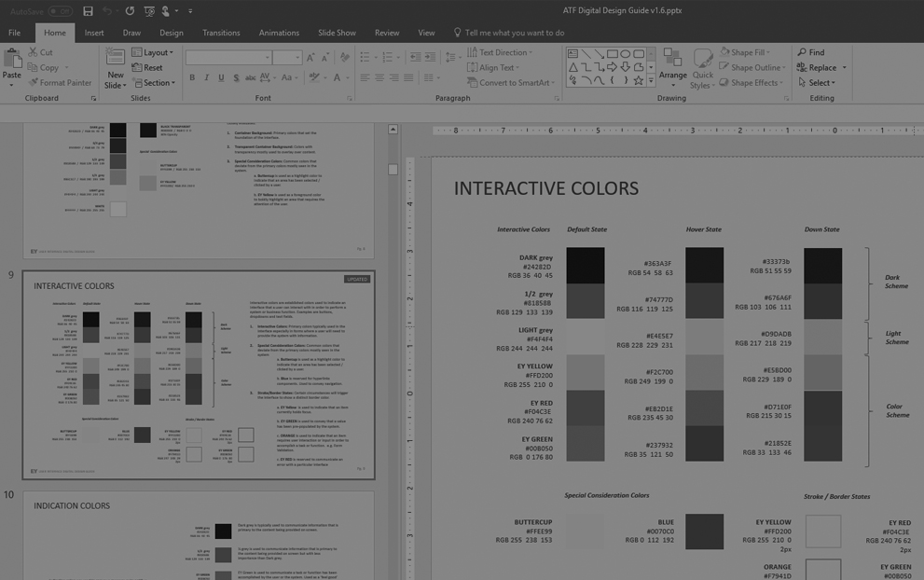Toggle Center paragraph alignment
Screen dimensions: 924x580
point(379,77)
